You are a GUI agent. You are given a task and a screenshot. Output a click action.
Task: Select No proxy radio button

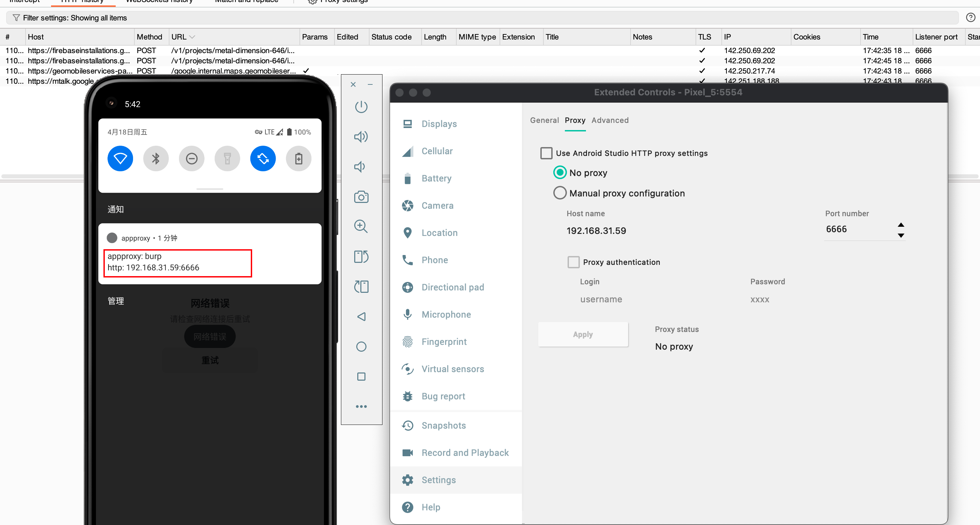pos(560,173)
